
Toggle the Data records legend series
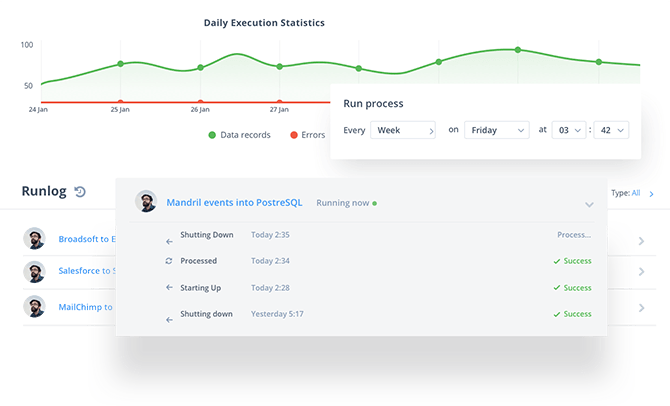[x=239, y=135]
